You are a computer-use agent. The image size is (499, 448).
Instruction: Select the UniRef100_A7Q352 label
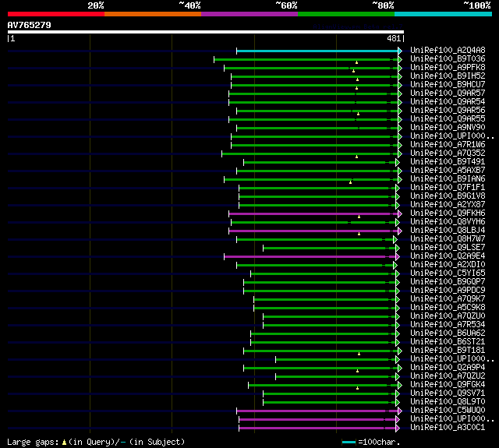(448, 153)
